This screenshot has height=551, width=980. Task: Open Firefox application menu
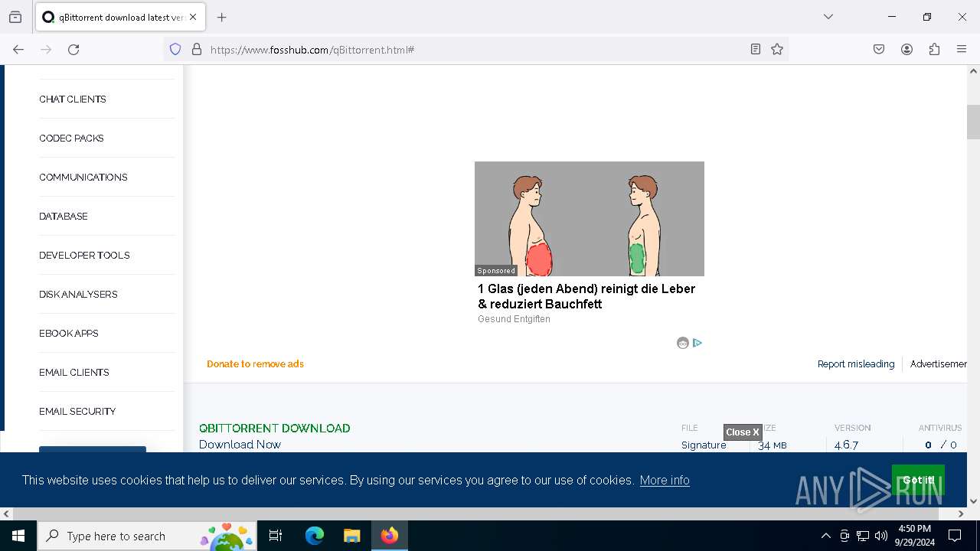pos(962,49)
